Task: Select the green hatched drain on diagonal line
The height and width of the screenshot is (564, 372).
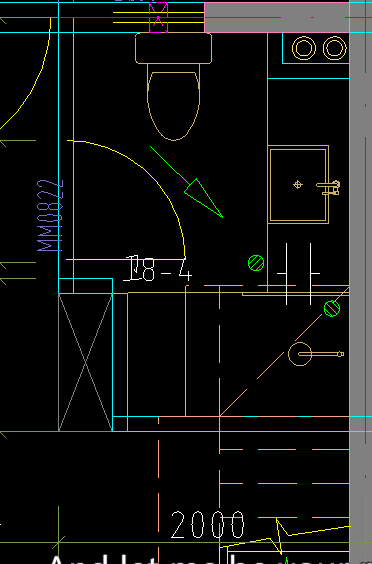Action: 332,308
